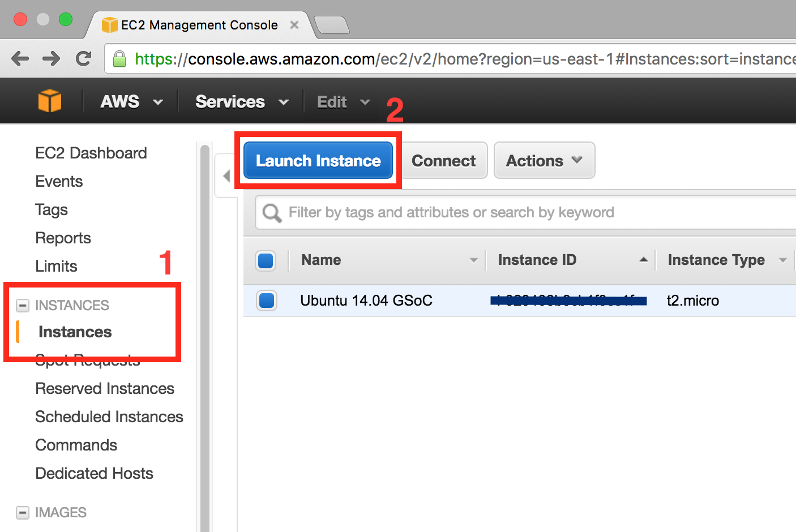The width and height of the screenshot is (796, 532).
Task: Collapse sidebar with the left triangle handle
Action: point(226,175)
